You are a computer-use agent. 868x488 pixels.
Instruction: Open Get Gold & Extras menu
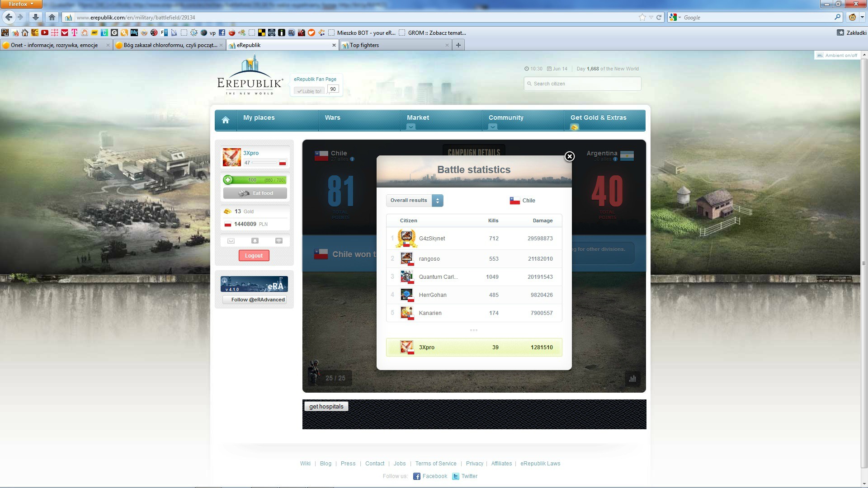pos(598,117)
